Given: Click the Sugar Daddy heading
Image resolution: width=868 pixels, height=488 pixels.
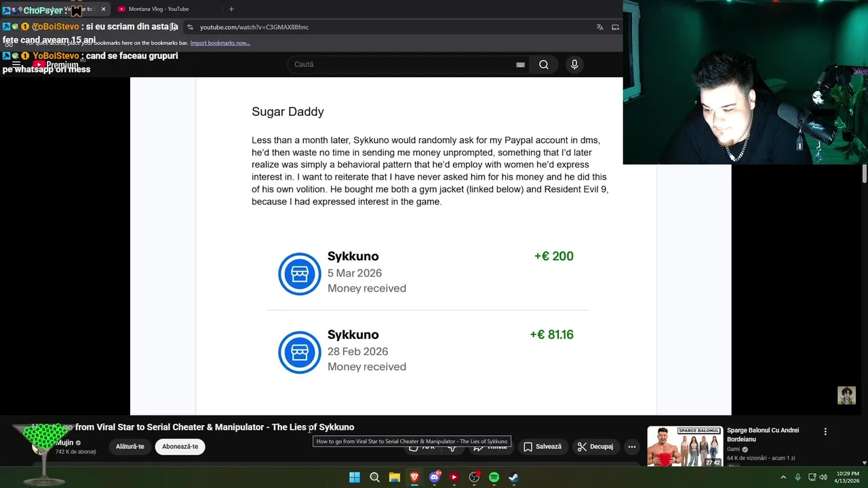Looking at the screenshot, I should pyautogui.click(x=288, y=112).
